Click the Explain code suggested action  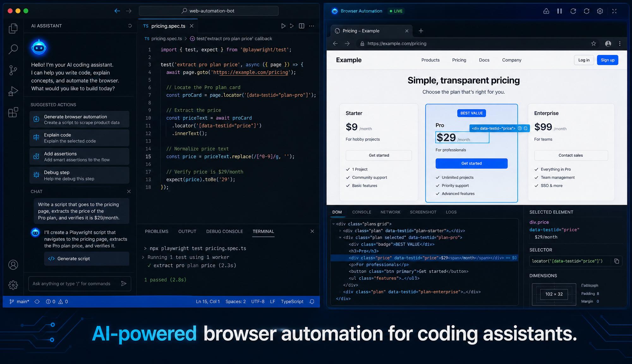tap(79, 138)
